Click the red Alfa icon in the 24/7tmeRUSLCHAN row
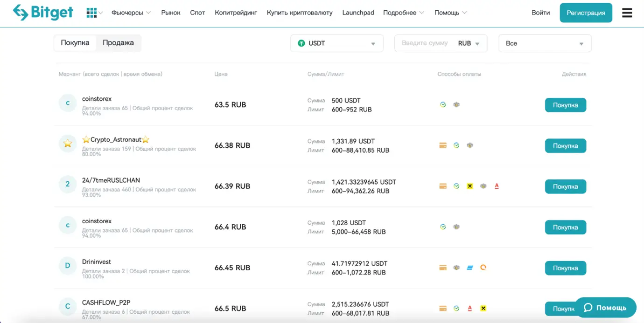644x323 pixels. (x=497, y=186)
